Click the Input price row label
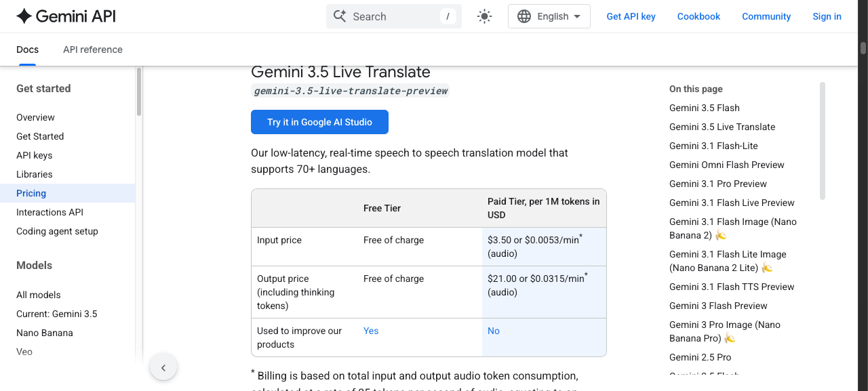This screenshot has width=868, height=391. click(x=279, y=240)
